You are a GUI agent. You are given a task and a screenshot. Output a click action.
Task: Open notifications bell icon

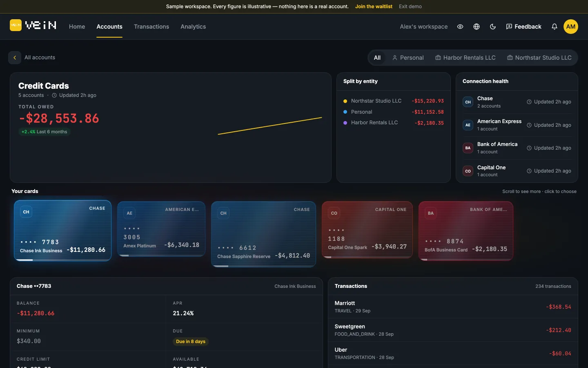point(555,27)
